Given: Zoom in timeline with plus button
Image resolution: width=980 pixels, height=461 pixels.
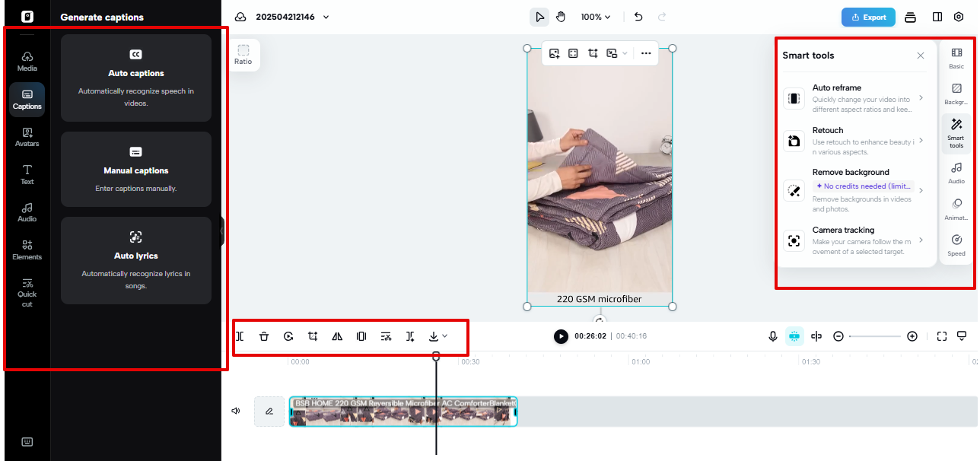Looking at the screenshot, I should [912, 336].
